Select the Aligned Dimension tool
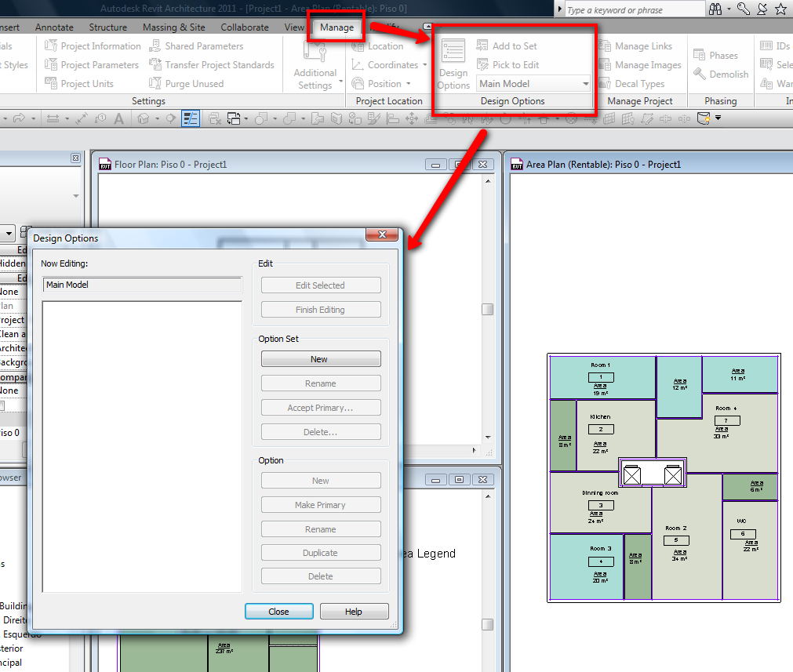 [82, 119]
